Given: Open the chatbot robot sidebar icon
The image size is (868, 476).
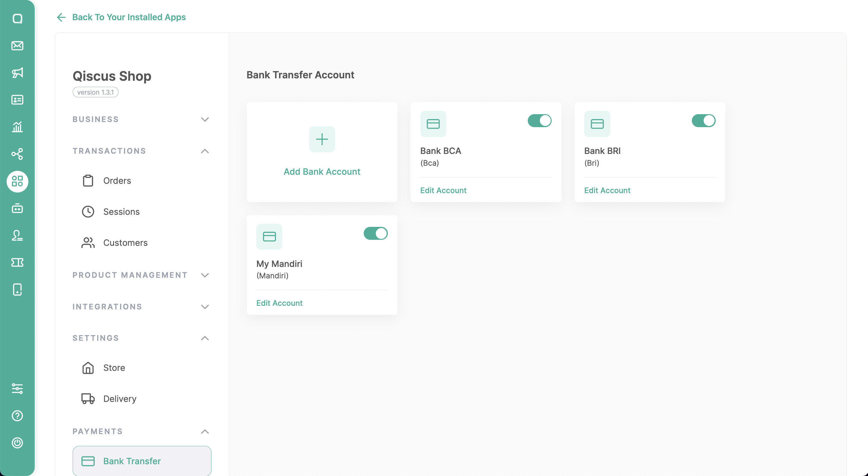Looking at the screenshot, I should 17,208.
